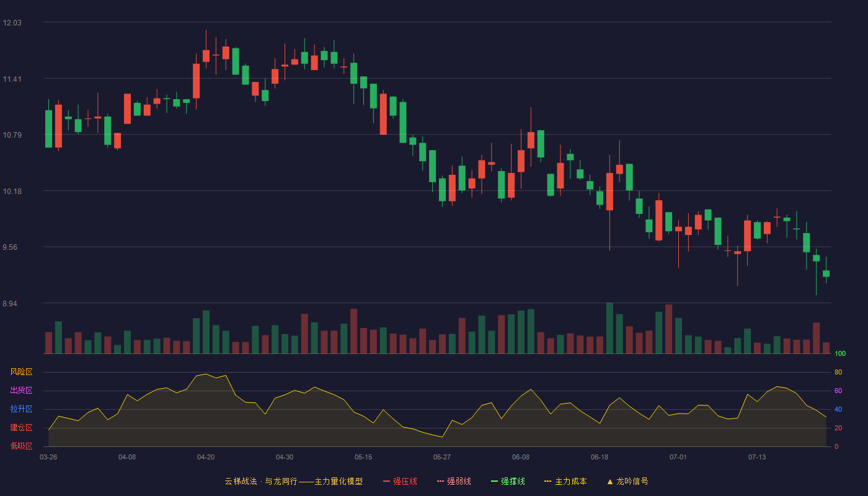This screenshot has width=868, height=496.
Task: Click the 05-15 date label
Action: [363, 457]
